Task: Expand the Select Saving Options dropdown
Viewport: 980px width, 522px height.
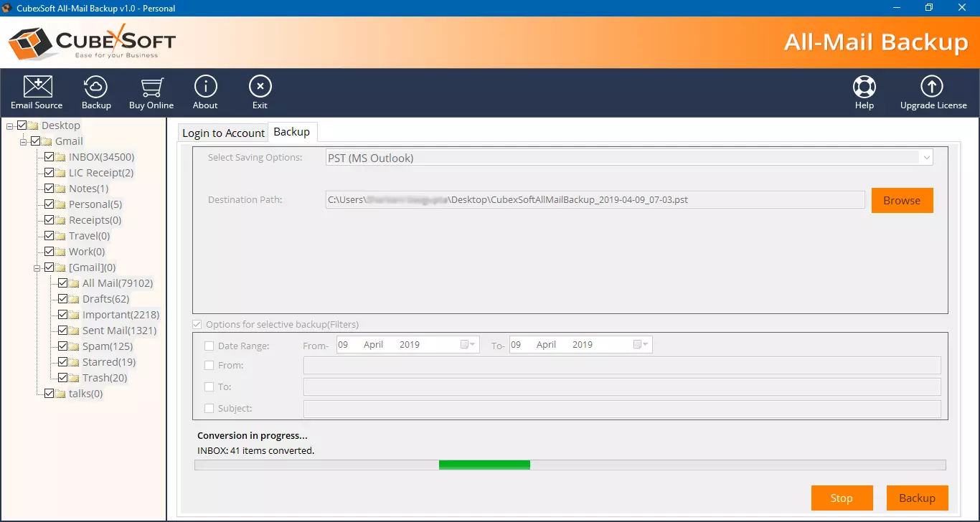Action: (926, 158)
